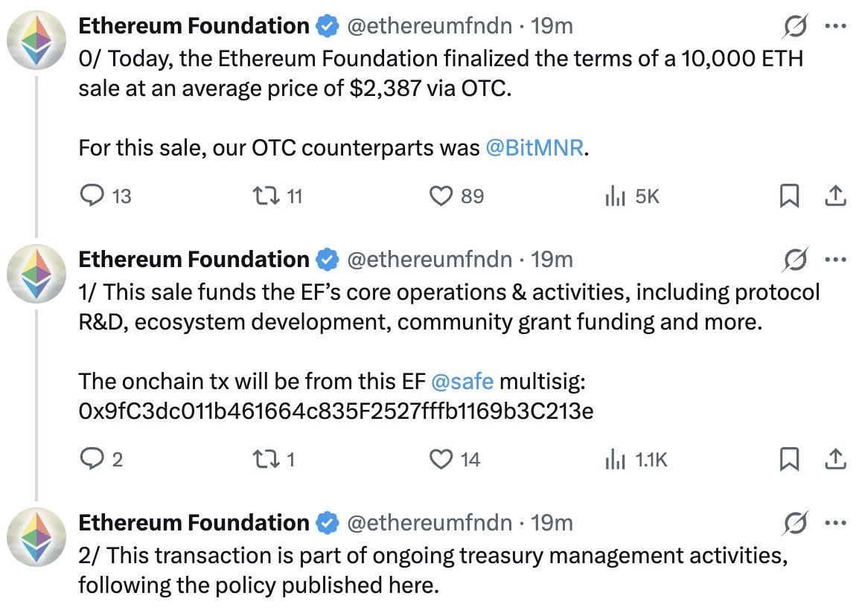Open the @safe mention link
Image resolution: width=859 pixels, height=616 pixels.
462,382
